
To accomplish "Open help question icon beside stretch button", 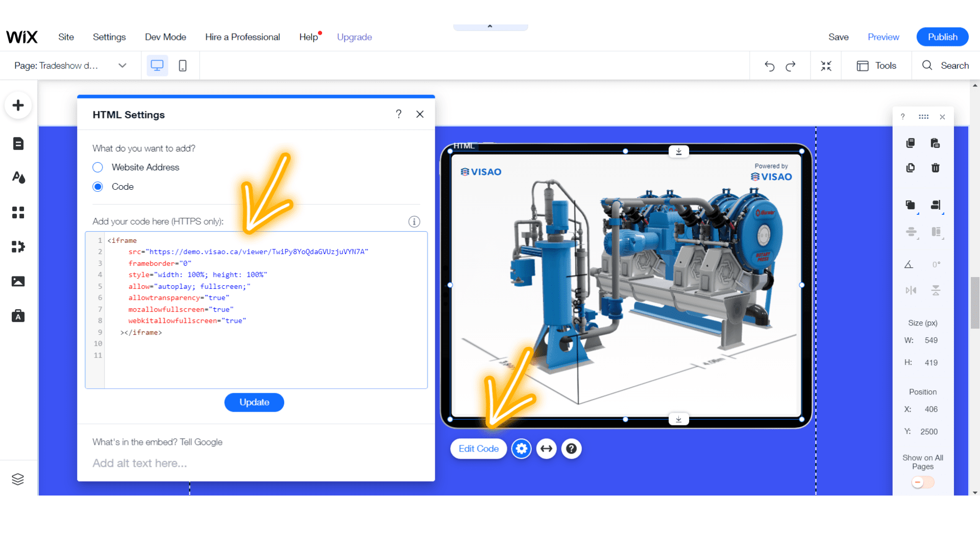I will point(572,449).
